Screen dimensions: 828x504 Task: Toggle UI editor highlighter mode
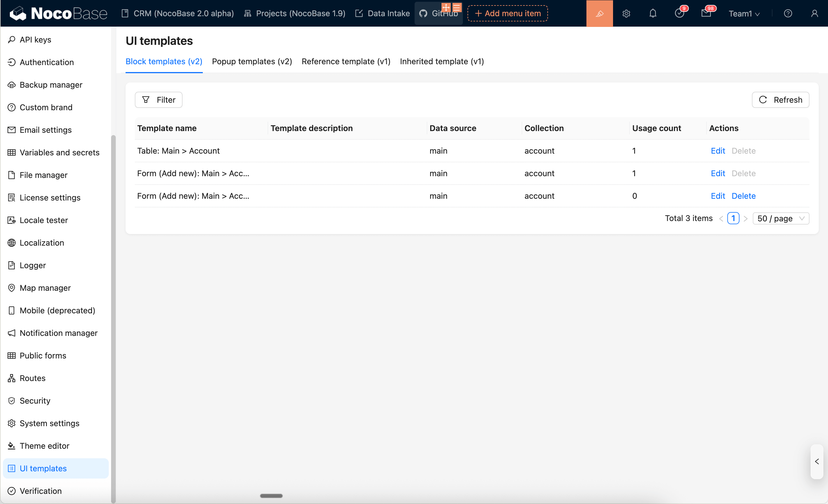click(599, 13)
